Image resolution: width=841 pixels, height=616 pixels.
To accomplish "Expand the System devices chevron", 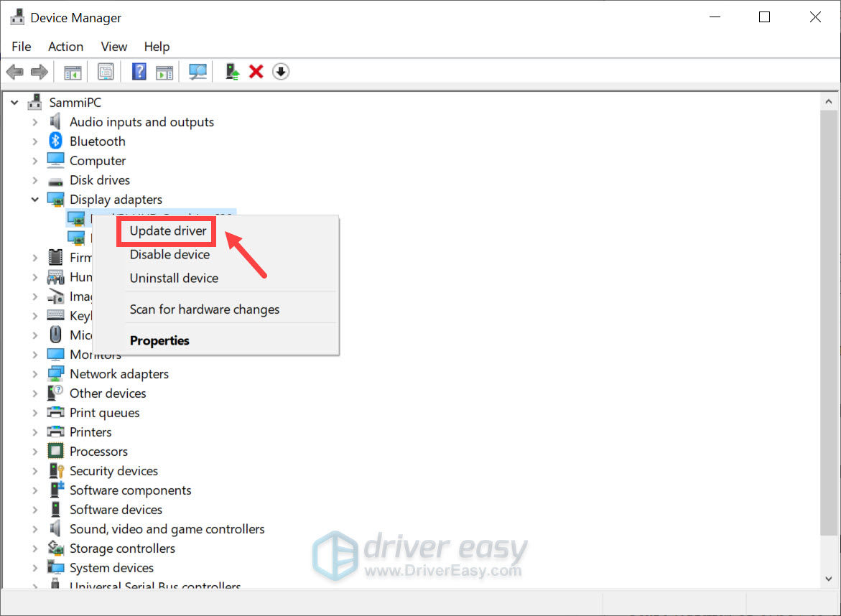I will [35, 568].
